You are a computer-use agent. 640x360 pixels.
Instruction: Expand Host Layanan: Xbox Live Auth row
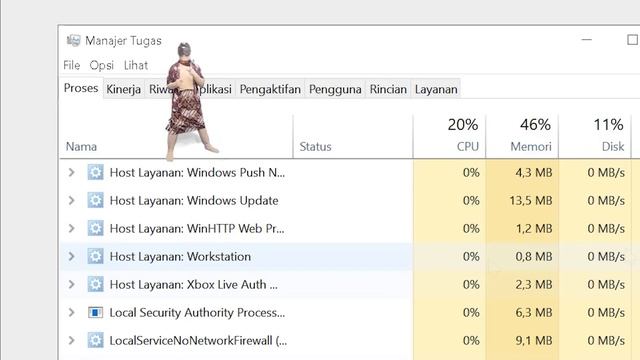coord(71,284)
